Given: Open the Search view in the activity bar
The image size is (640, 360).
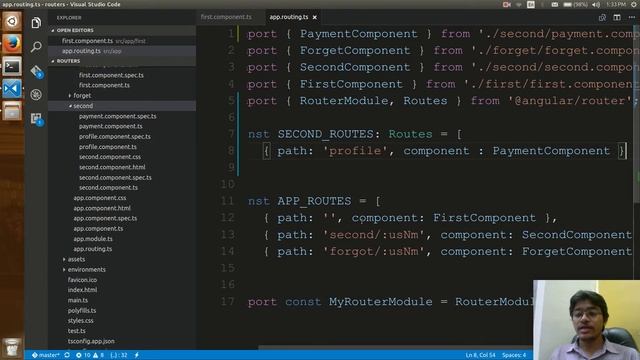Looking at the screenshot, I should click(36, 47).
